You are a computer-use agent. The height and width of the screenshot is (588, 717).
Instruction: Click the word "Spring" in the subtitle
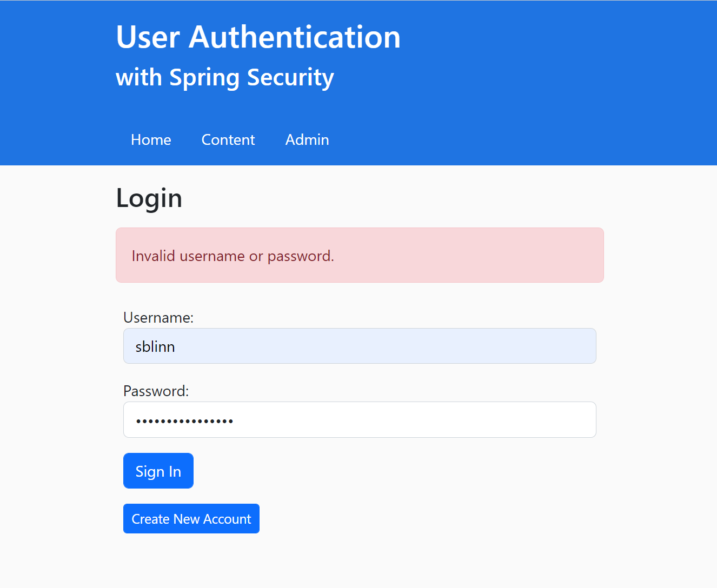click(204, 78)
